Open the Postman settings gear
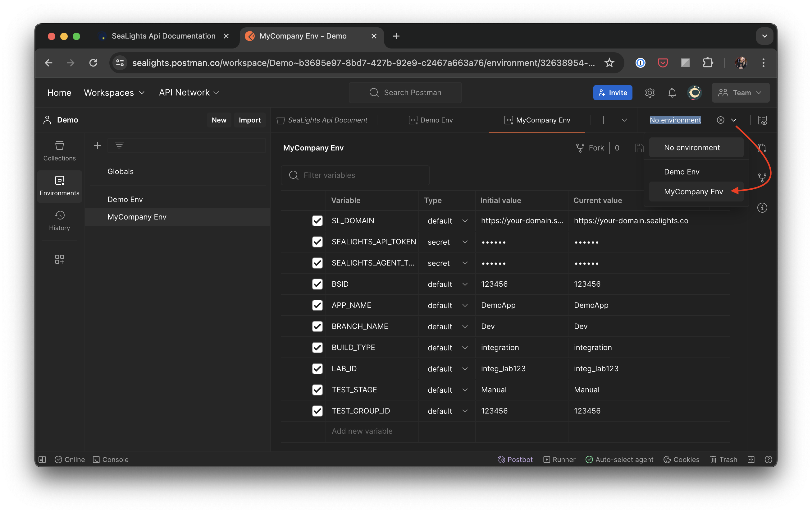Image resolution: width=812 pixels, height=513 pixels. (x=650, y=92)
